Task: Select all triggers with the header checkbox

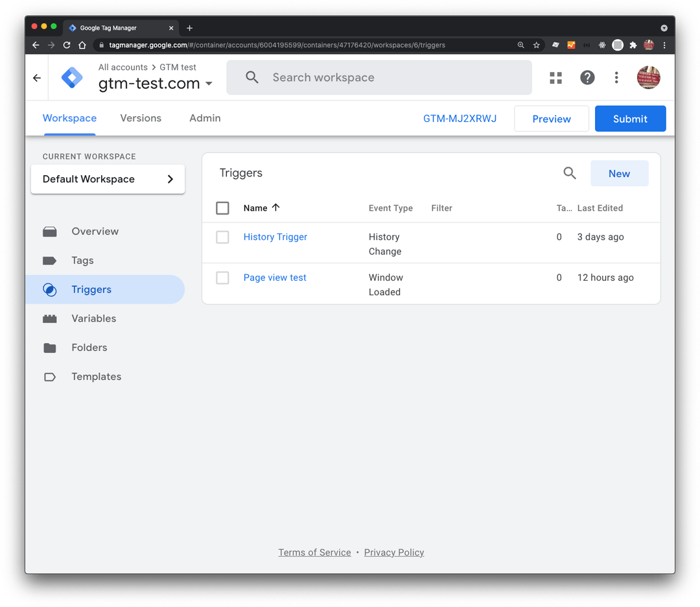Action: click(222, 208)
